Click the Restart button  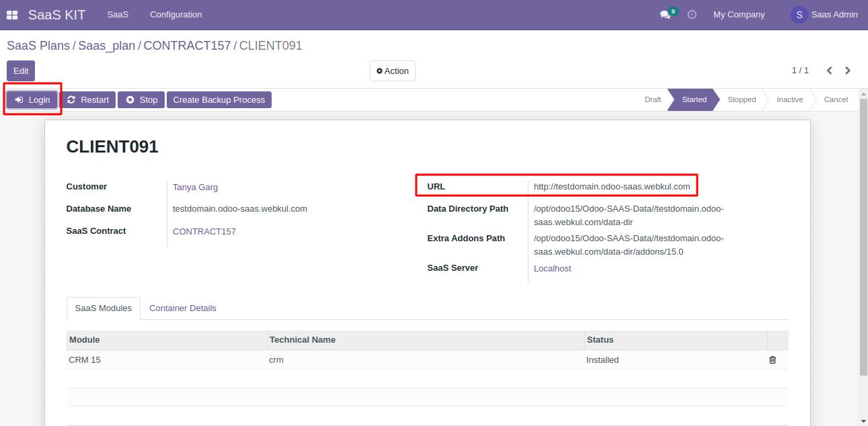(88, 99)
